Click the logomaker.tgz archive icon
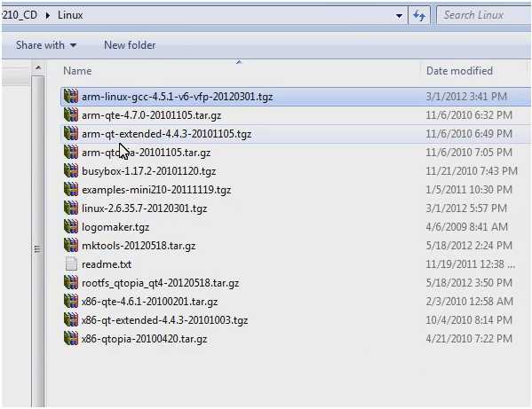 point(71,227)
